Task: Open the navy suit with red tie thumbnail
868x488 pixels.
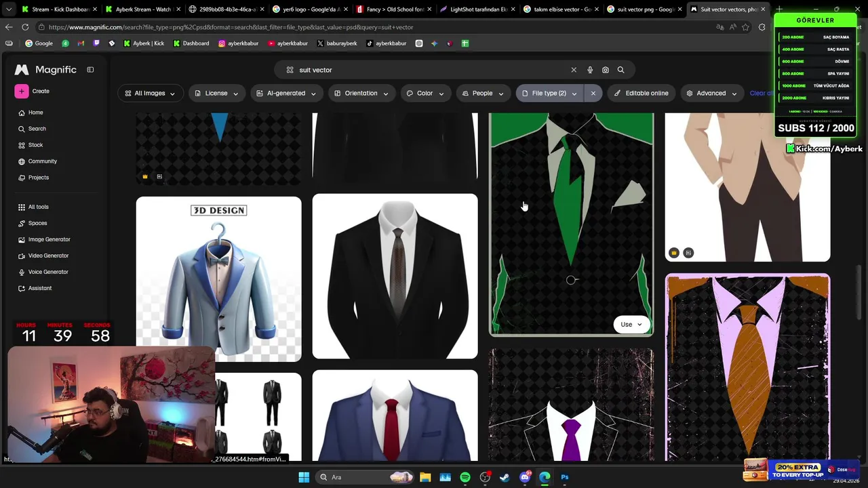Action: tap(395, 415)
